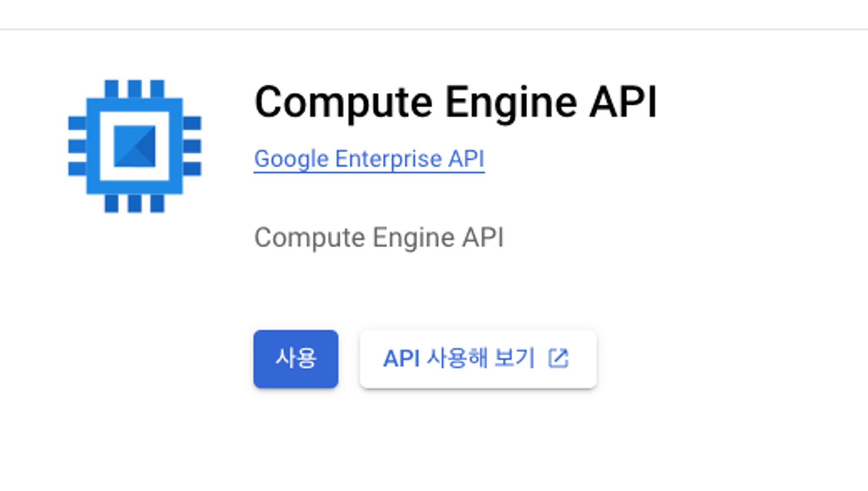Click the word Enterprise in the underlined link

coord(388,159)
